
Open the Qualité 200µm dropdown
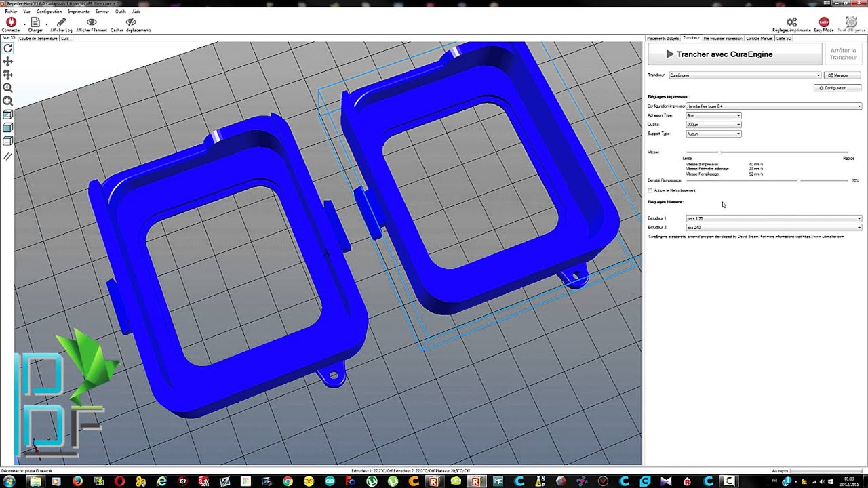coord(714,125)
